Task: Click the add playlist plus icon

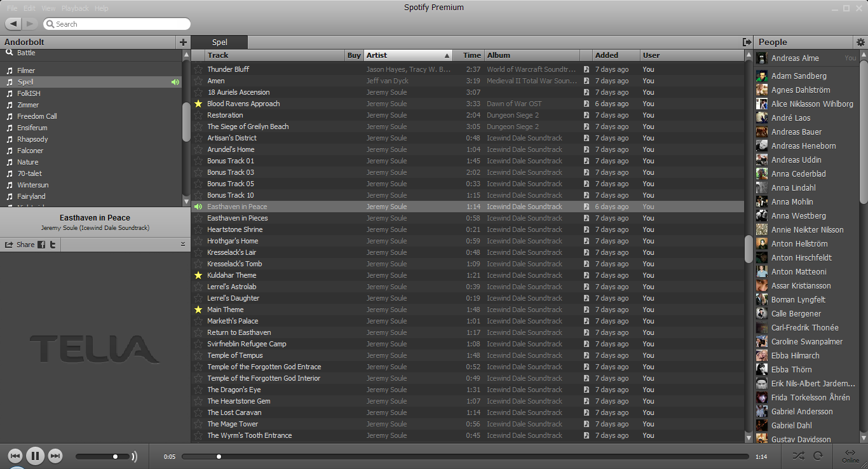Action: (183, 43)
